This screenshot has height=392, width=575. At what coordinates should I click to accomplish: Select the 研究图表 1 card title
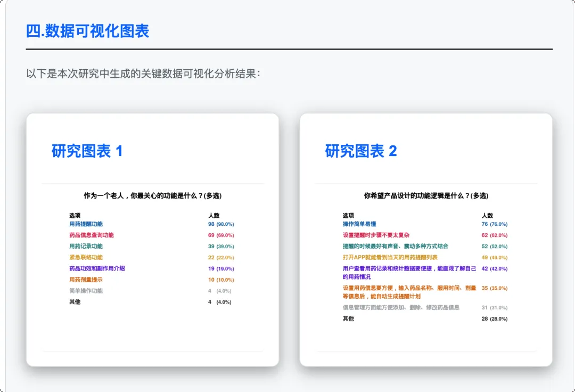tap(87, 151)
